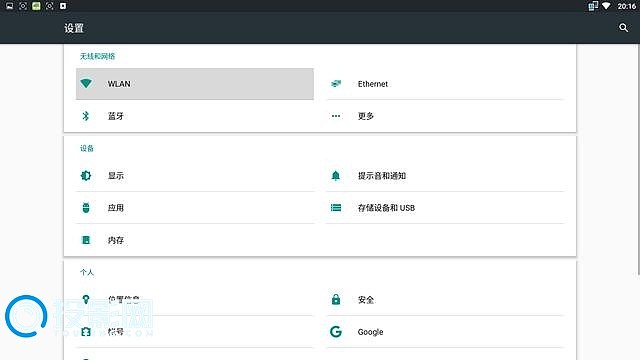Open the WLAN settings entry
640x360 pixels.
click(195, 84)
